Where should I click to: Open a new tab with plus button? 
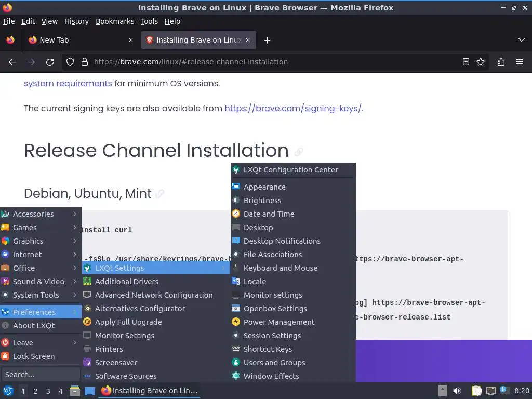pos(268,41)
